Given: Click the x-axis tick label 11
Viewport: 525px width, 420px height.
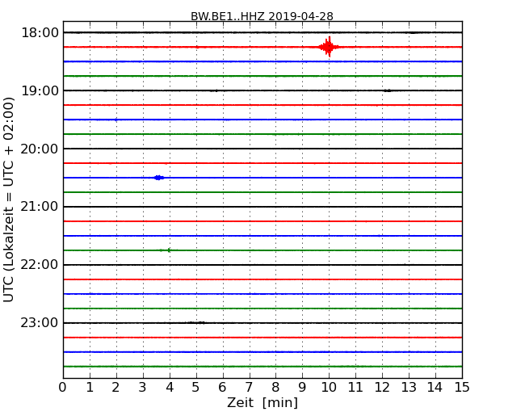Looking at the screenshot, I should 355,388.
